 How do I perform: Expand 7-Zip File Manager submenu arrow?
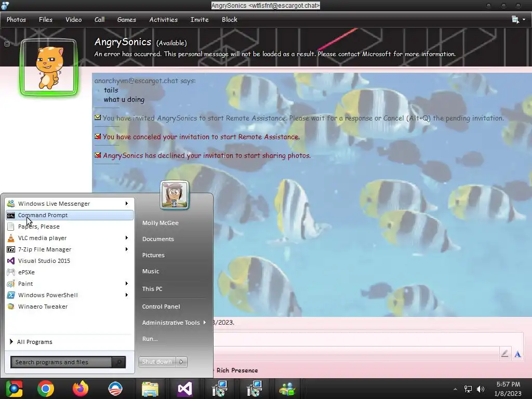point(127,249)
